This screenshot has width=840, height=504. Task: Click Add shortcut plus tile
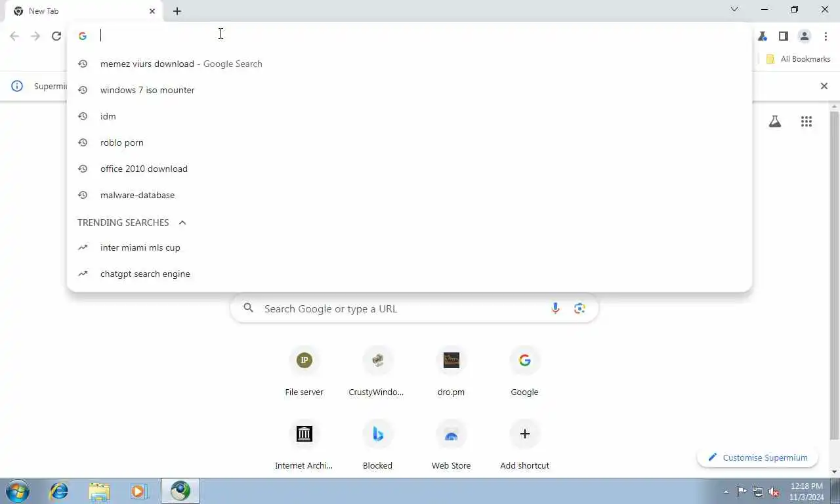(524, 446)
